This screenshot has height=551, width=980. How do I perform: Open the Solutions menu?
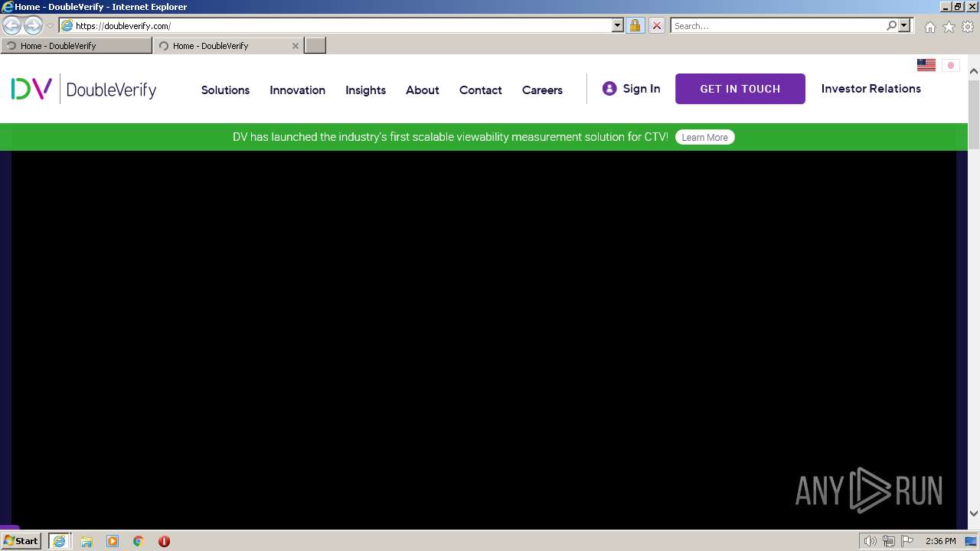225,90
